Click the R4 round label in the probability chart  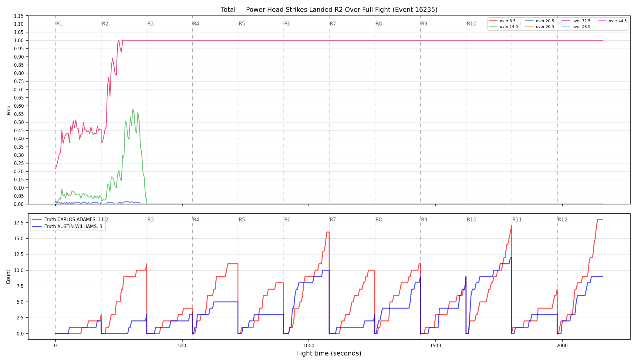(196, 24)
